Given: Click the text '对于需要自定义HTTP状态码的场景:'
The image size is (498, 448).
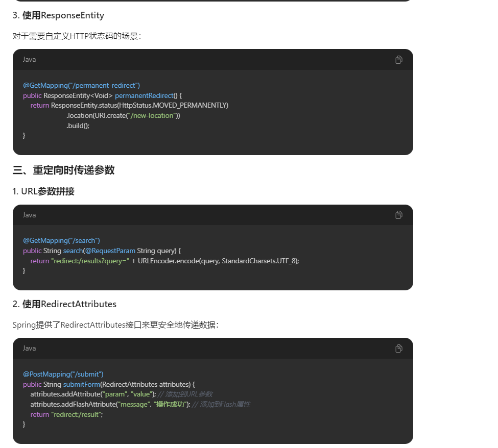Looking at the screenshot, I should (77, 36).
